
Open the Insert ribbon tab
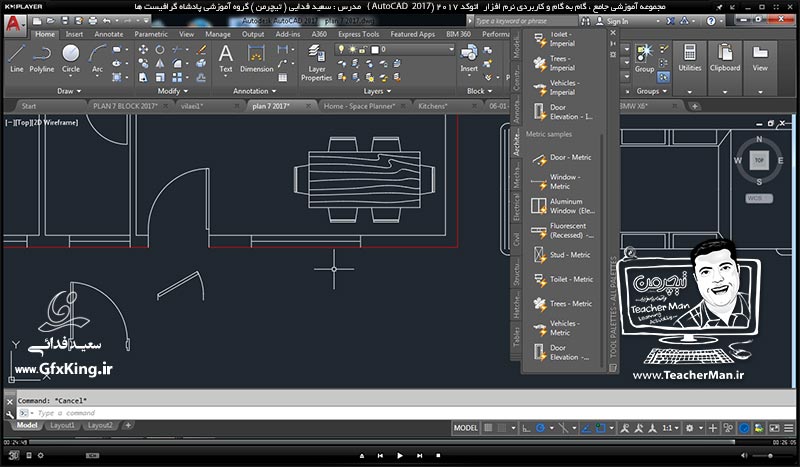click(74, 34)
